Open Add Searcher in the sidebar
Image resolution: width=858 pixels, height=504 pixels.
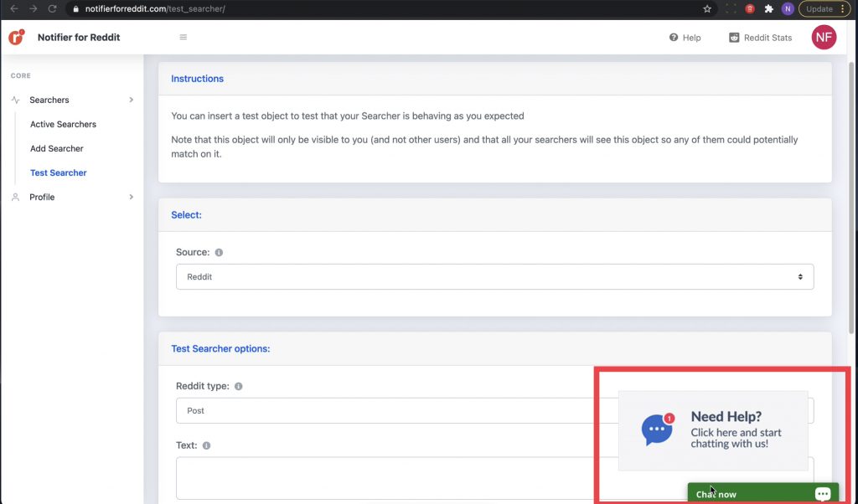(57, 149)
